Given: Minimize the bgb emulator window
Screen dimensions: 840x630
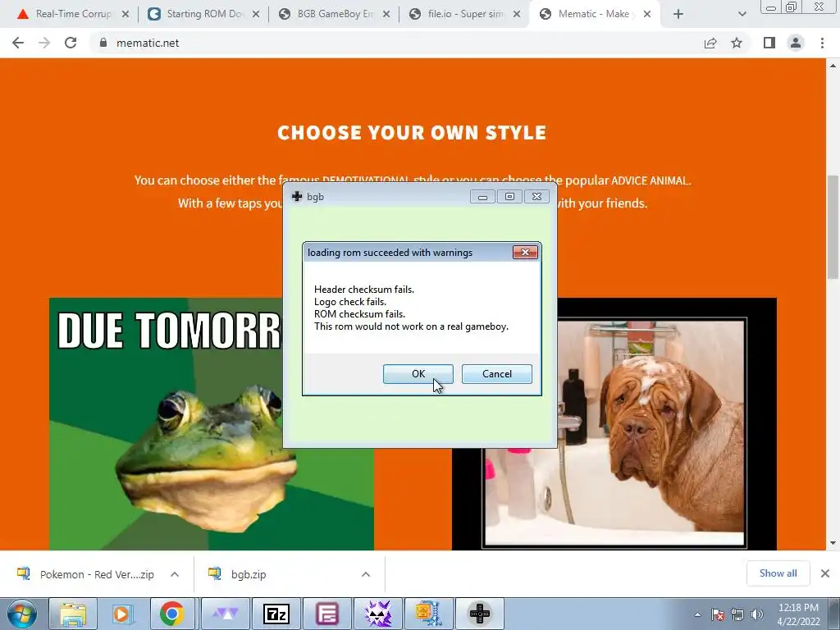Looking at the screenshot, I should point(482,197).
